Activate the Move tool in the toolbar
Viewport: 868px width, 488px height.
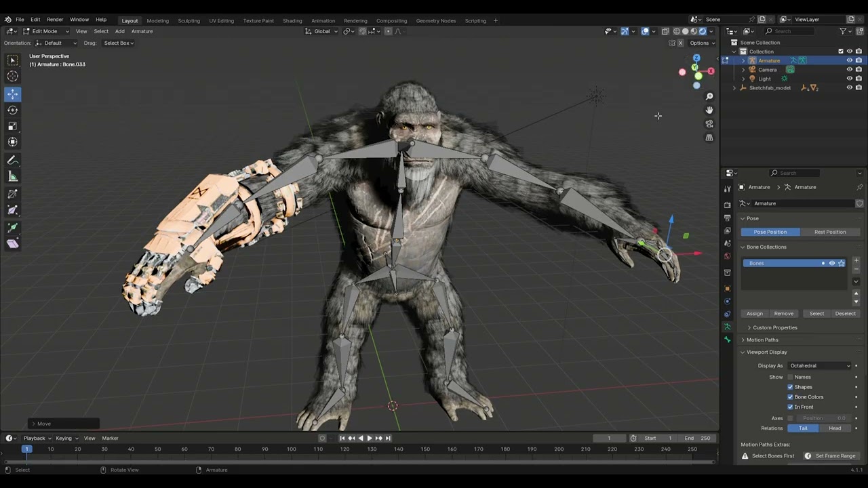pos(13,94)
